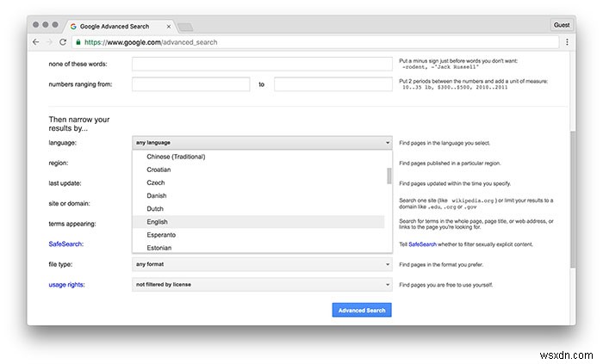The height and width of the screenshot is (364, 603).
Task: Click the Google favicon on the tab
Action: (73, 27)
